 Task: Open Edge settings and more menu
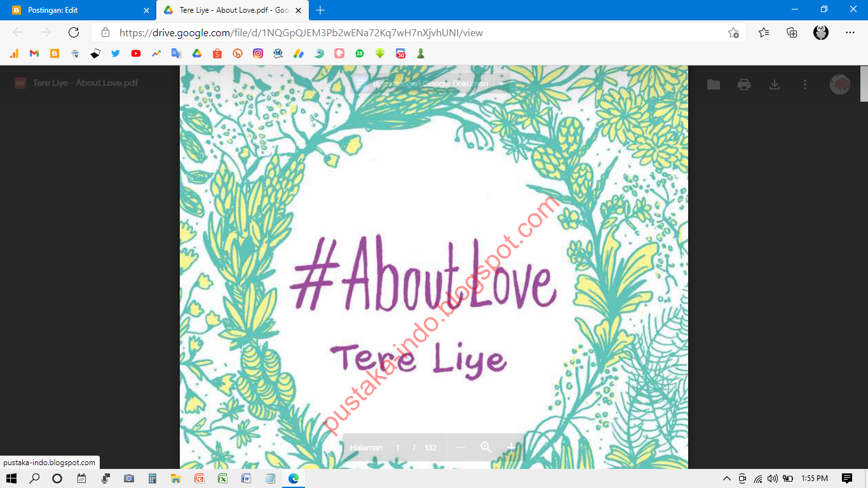850,32
